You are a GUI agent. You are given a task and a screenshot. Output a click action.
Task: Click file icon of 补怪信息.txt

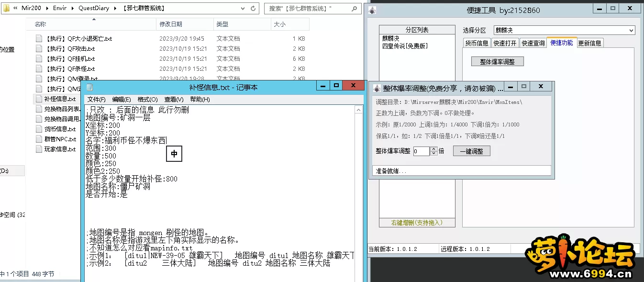tap(39, 99)
